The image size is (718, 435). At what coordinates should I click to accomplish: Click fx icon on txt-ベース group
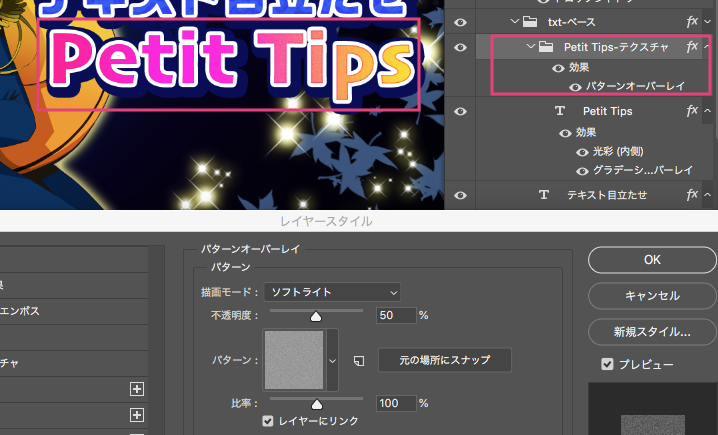pyautogui.click(x=692, y=21)
